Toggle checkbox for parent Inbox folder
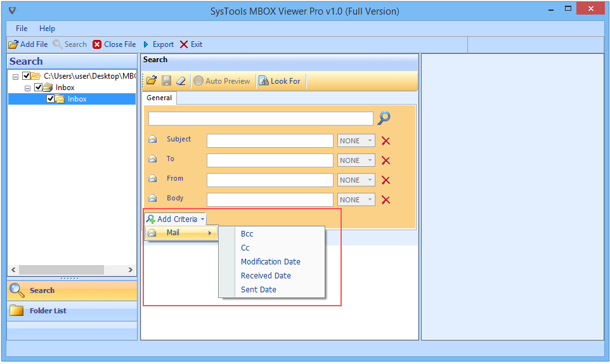This screenshot has width=610, height=364. 38,87
